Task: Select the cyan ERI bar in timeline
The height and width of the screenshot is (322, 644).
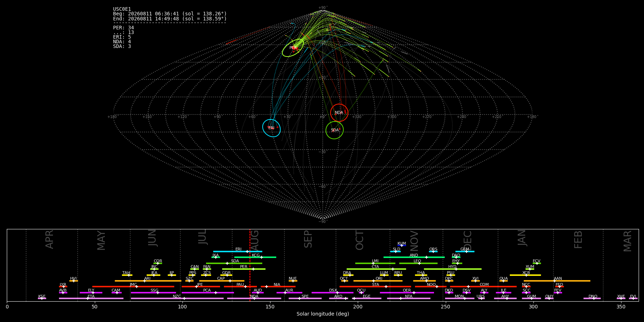Action: pos(238,252)
